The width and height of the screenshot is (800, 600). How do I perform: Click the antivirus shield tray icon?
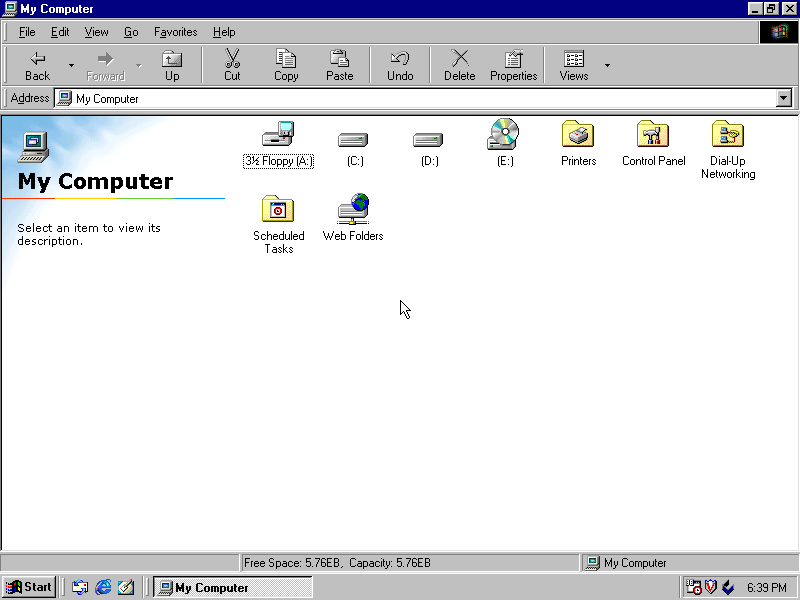tap(711, 587)
